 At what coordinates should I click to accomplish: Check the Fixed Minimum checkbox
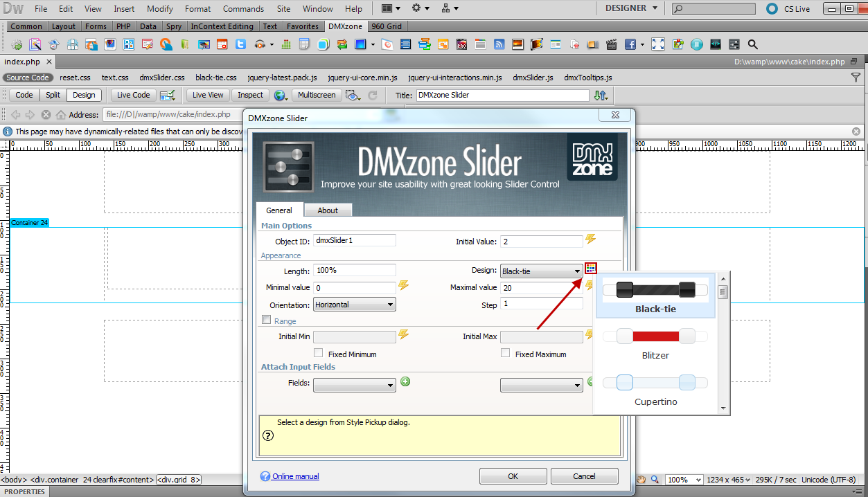click(319, 353)
